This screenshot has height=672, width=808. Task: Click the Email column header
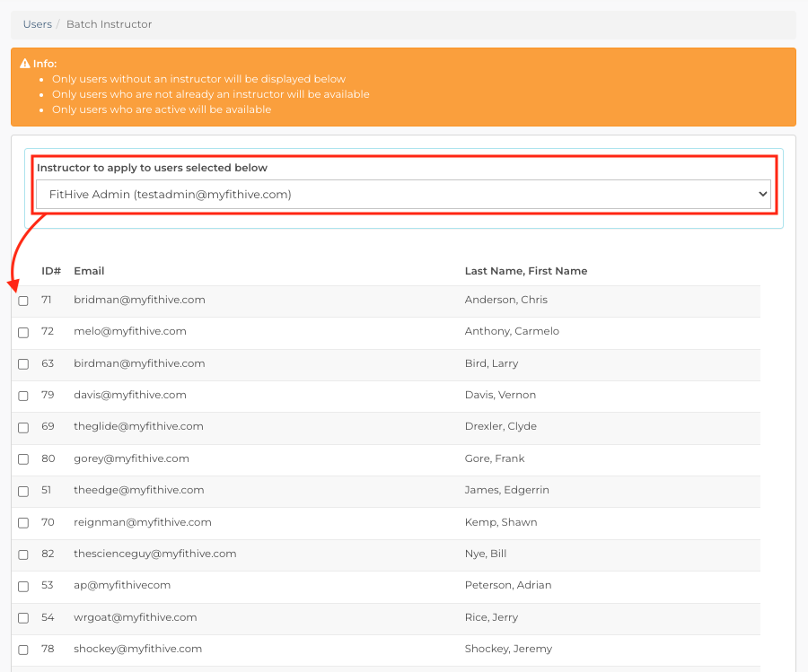pyautogui.click(x=89, y=271)
